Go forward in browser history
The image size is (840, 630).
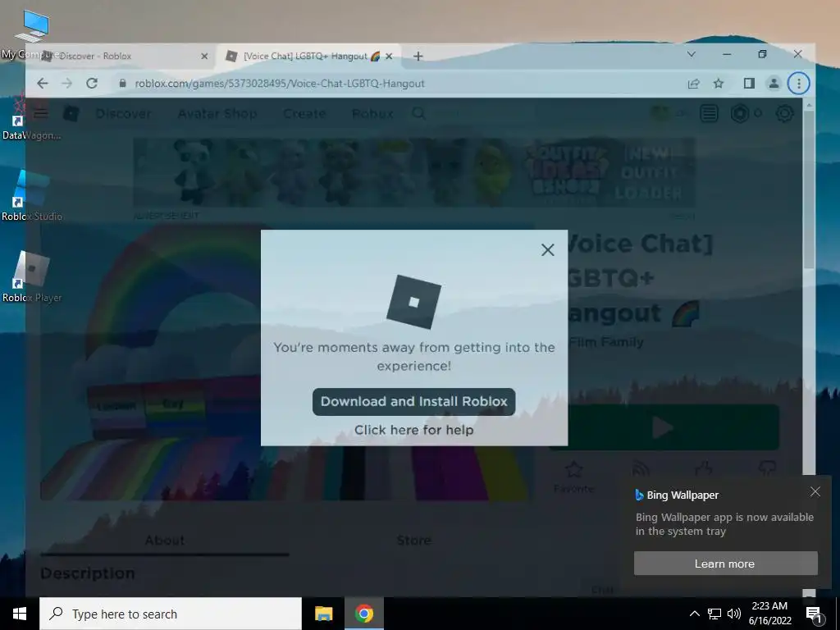pyautogui.click(x=67, y=84)
